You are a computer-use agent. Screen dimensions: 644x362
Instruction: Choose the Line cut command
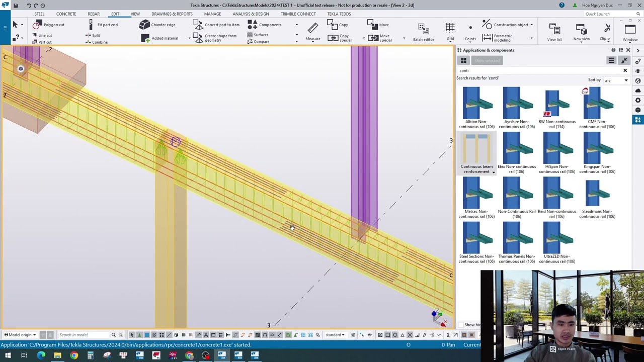coord(41,36)
